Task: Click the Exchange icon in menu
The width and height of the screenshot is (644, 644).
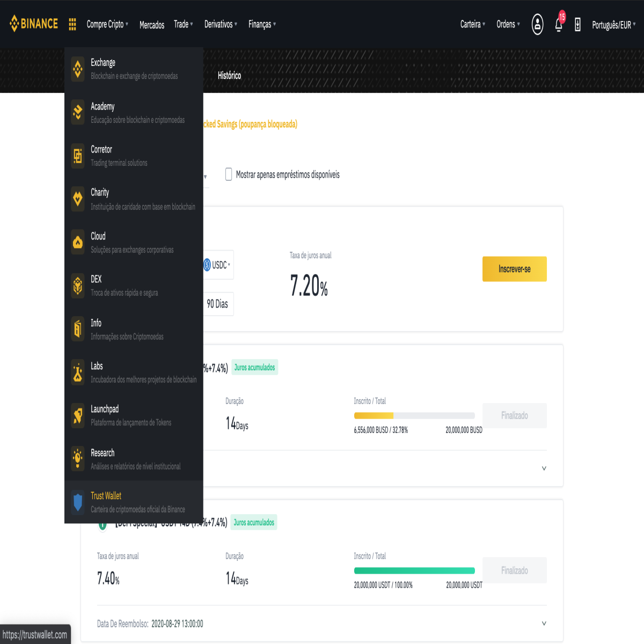Action: coord(78,69)
